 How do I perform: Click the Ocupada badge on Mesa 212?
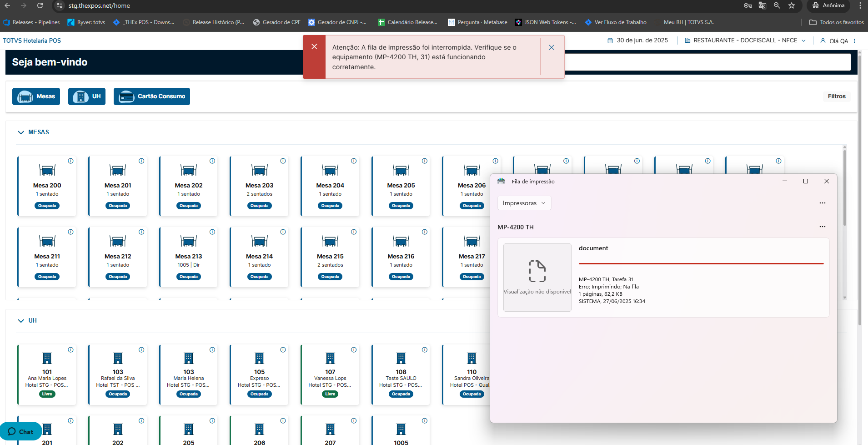tap(118, 277)
